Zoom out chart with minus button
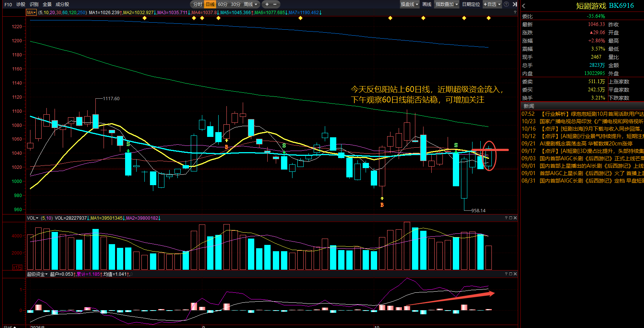644x328 pixels. [x=275, y=4]
